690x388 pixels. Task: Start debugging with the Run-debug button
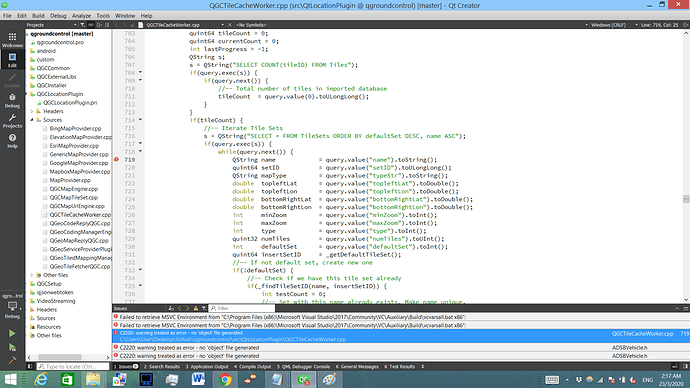click(x=12, y=348)
